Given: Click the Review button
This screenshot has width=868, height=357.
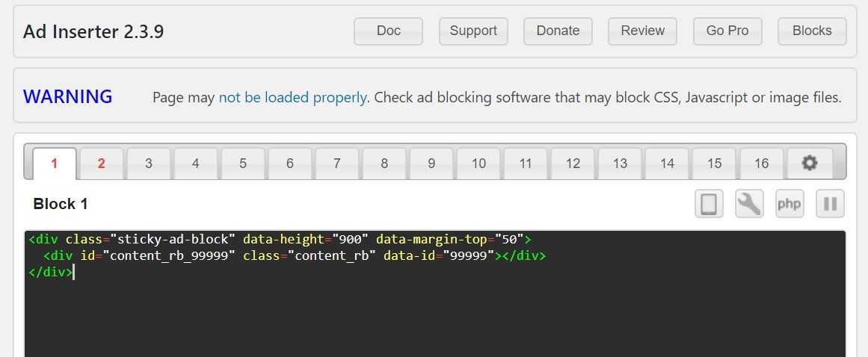Looking at the screenshot, I should [642, 31].
